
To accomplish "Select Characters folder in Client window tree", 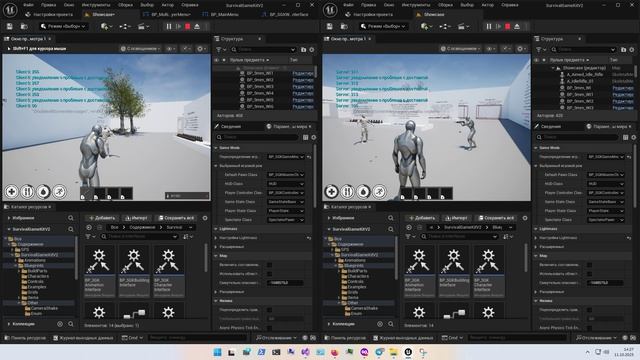I will [38, 276].
